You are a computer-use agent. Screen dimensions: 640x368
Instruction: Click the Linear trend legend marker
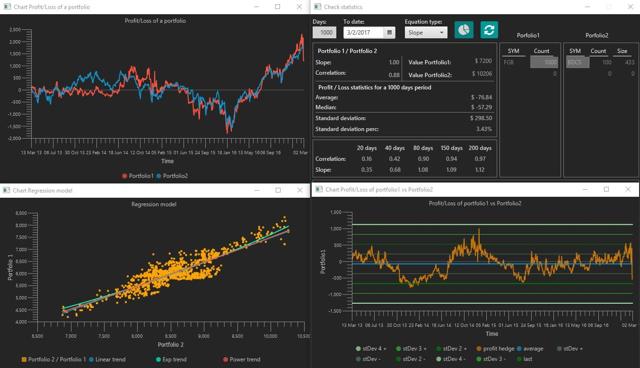click(91, 359)
